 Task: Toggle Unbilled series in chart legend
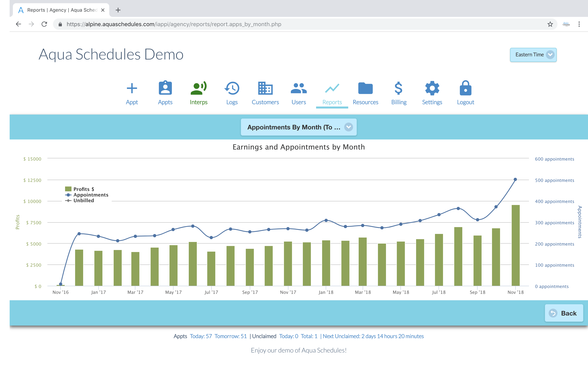(80, 200)
